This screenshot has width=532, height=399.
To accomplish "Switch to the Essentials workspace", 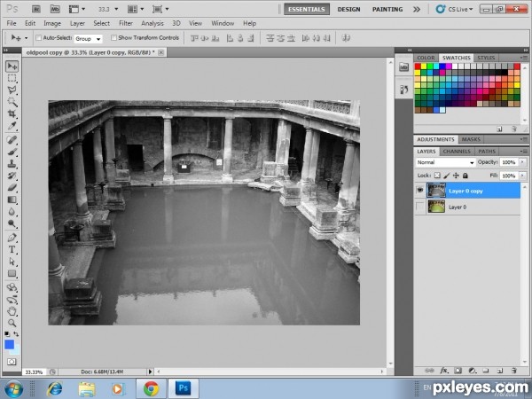I will click(307, 9).
